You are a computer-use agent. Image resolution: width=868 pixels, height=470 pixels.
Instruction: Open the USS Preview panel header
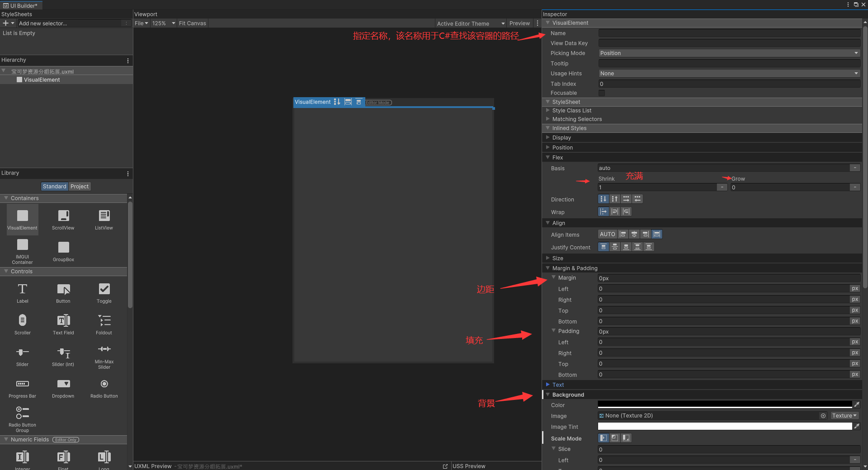pyautogui.click(x=469, y=466)
